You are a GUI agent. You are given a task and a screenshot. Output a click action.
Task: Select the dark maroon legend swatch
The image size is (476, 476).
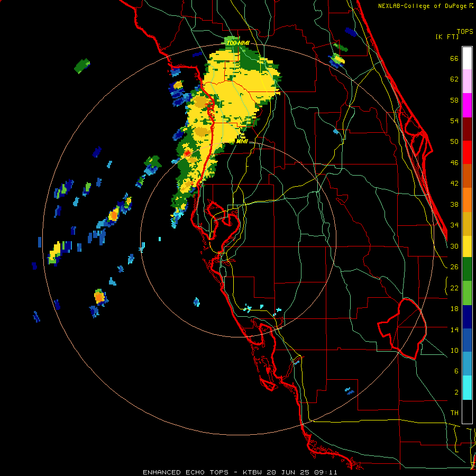pos(467,129)
